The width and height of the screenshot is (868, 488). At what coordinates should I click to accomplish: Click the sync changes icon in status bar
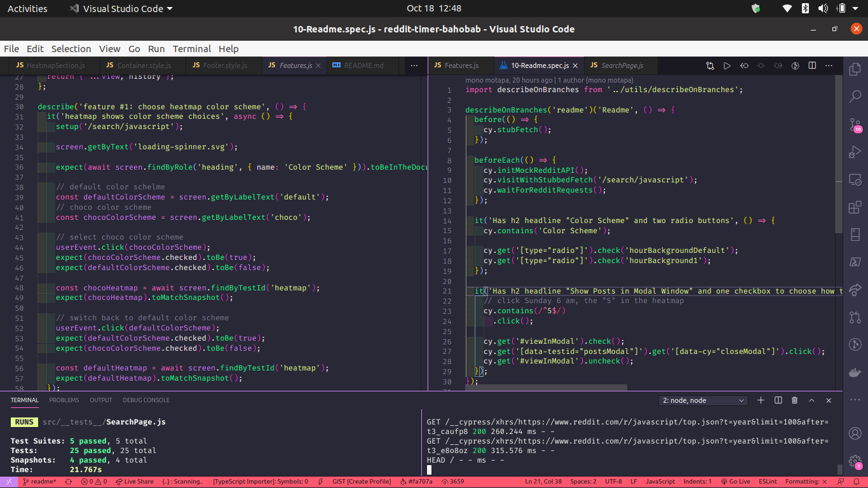[68, 482]
